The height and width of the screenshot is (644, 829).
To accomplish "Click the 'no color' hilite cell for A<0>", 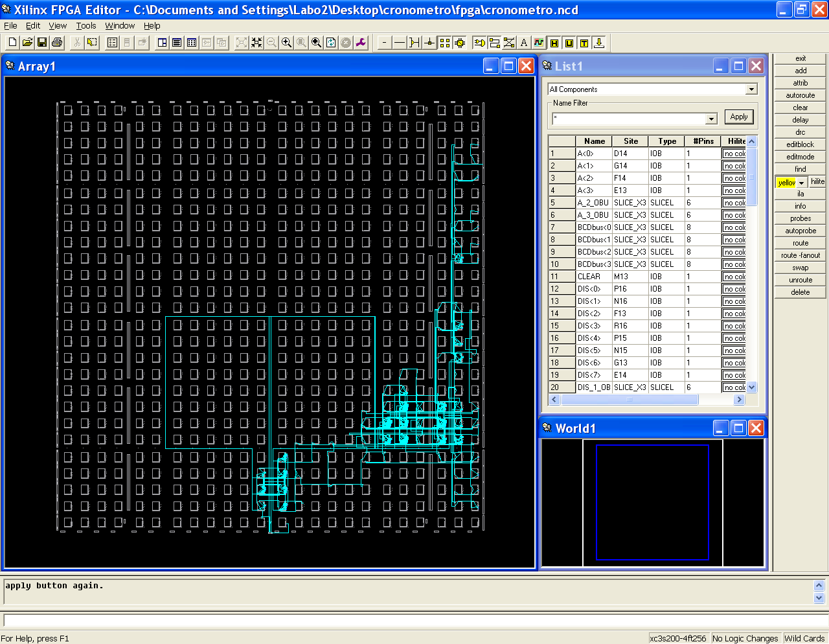I will tap(734, 154).
